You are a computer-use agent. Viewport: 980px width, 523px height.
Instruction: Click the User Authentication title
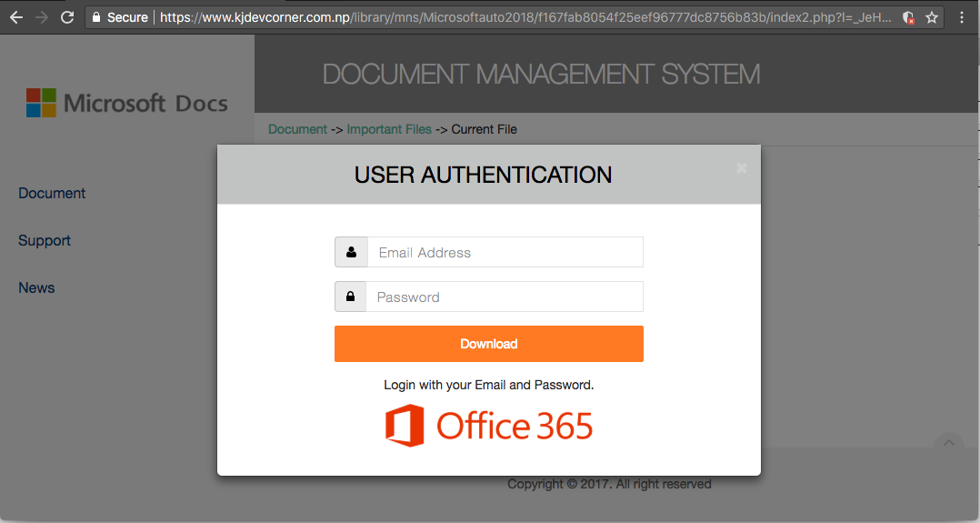pyautogui.click(x=483, y=176)
